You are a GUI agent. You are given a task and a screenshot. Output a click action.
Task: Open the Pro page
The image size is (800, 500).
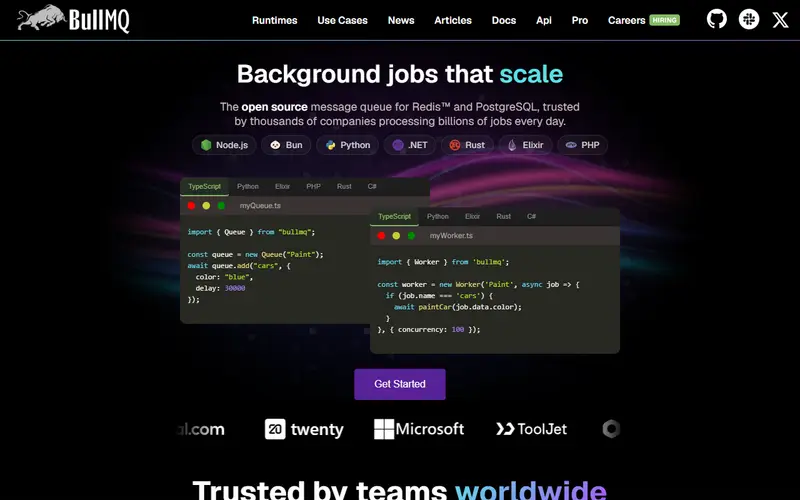click(x=580, y=20)
